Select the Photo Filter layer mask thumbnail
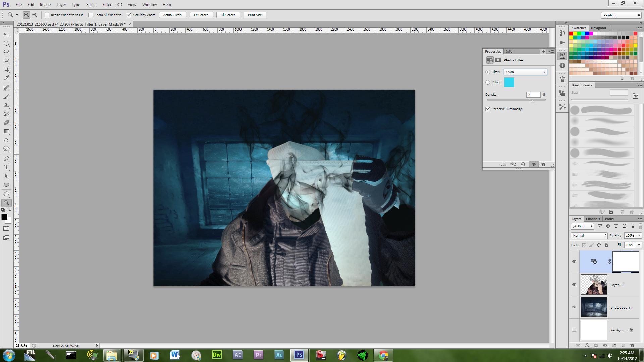The height and width of the screenshot is (362, 644). point(626,261)
